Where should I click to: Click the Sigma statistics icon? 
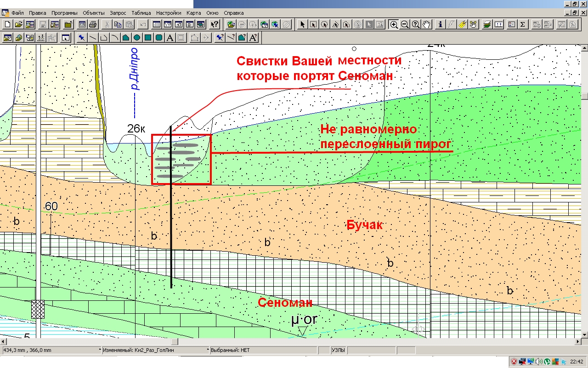[523, 24]
